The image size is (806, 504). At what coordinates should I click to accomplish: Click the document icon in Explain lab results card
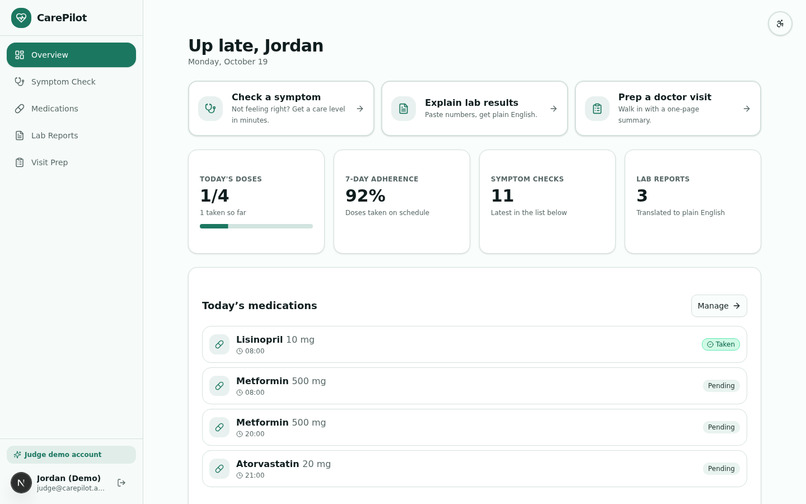click(404, 109)
